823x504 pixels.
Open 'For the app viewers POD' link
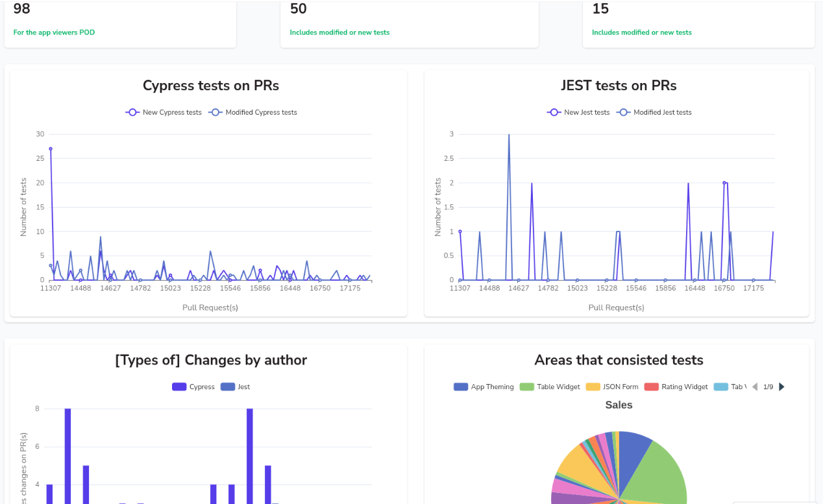pos(54,32)
